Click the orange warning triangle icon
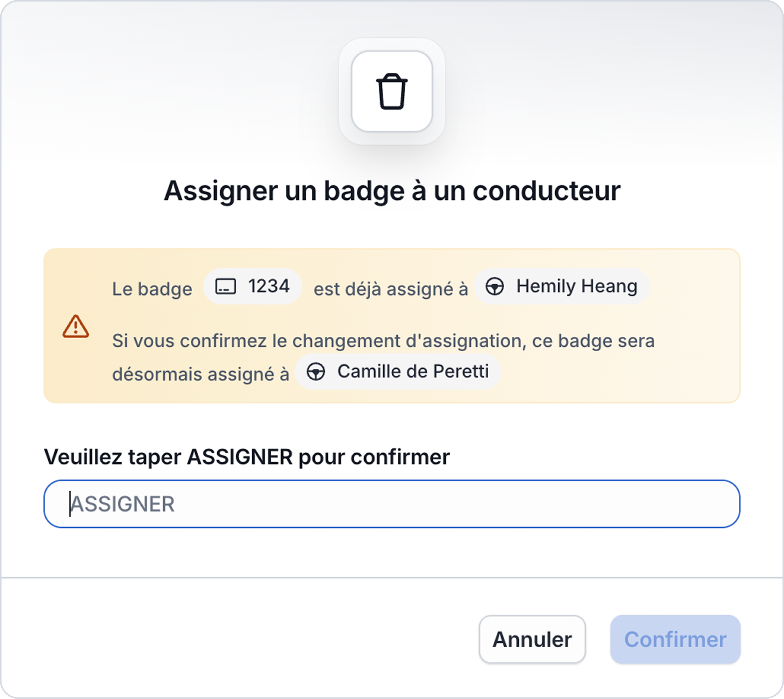The width and height of the screenshot is (784, 699). click(x=76, y=327)
